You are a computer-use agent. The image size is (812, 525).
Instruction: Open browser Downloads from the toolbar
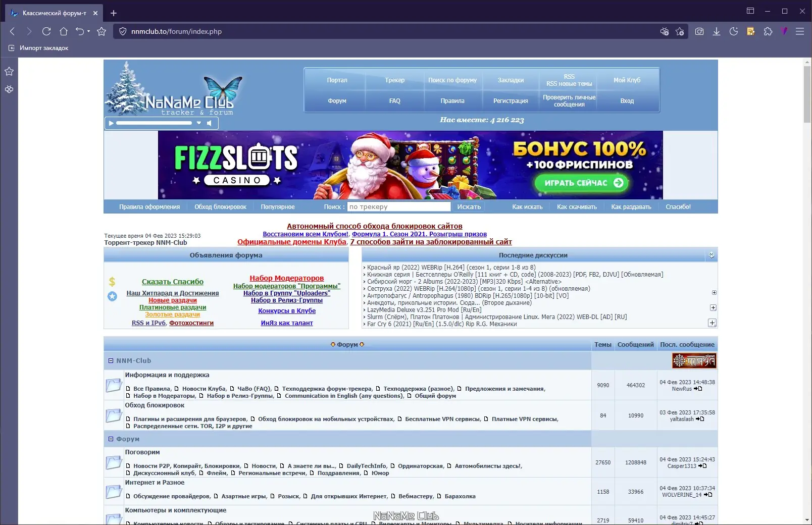click(x=717, y=31)
